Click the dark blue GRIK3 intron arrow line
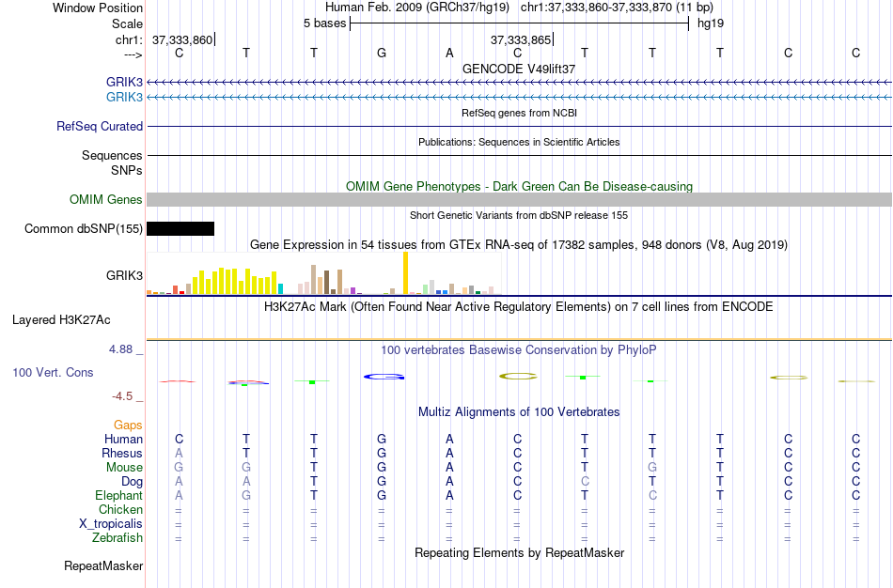The height and width of the screenshot is (588, 893). click(519, 83)
